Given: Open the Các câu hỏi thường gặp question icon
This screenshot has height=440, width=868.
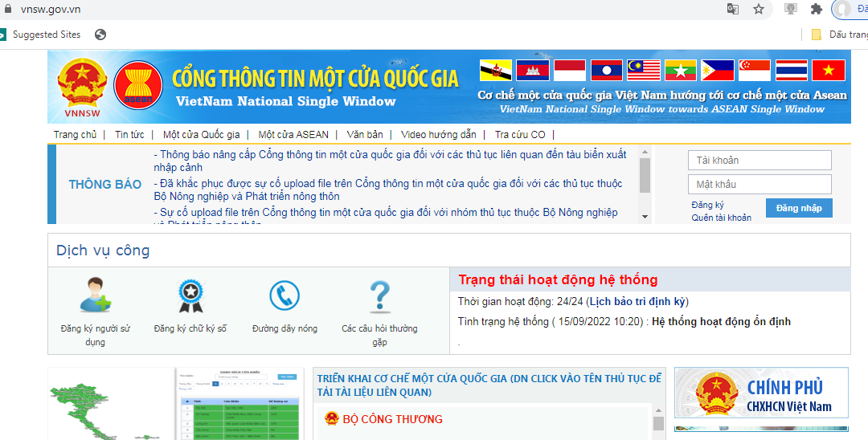Looking at the screenshot, I should (379, 297).
